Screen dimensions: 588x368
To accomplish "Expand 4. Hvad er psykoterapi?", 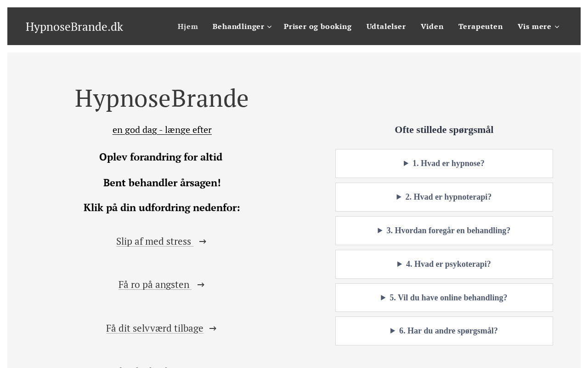I will [444, 264].
